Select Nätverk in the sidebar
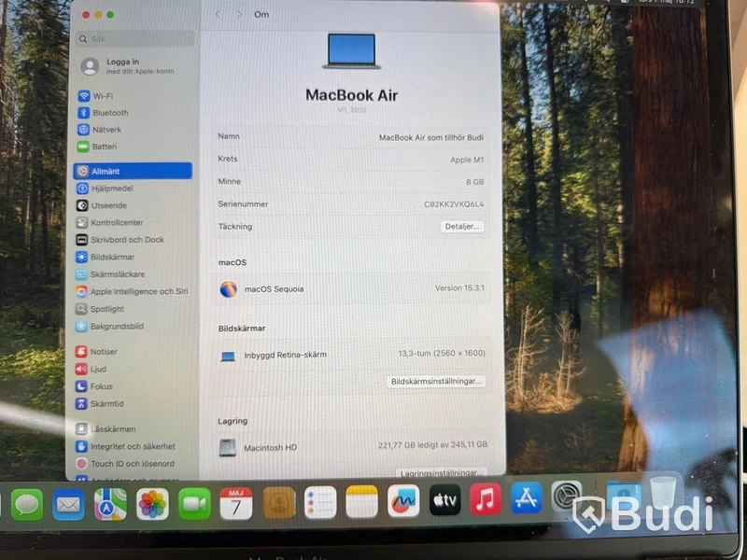Screen dimensions: 747x560 (100, 130)
